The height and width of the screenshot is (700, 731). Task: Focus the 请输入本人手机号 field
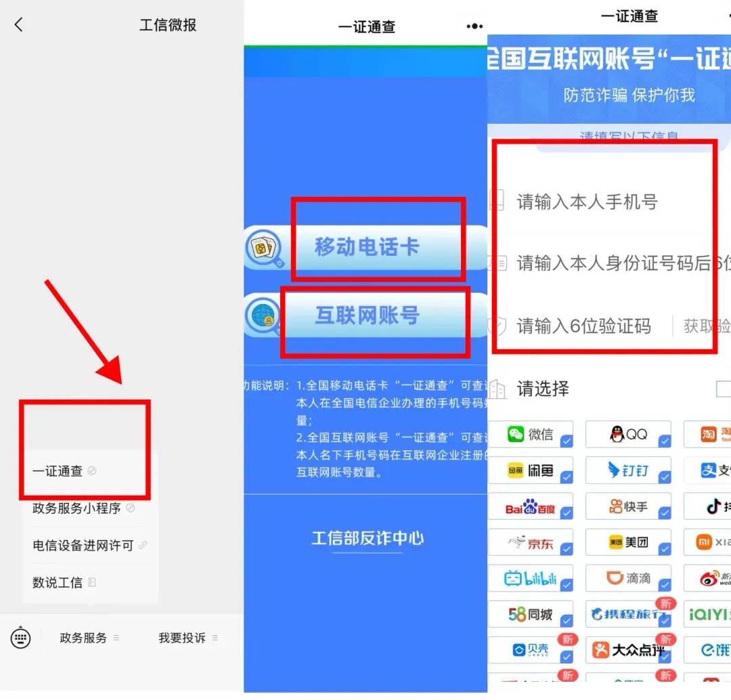(588, 202)
